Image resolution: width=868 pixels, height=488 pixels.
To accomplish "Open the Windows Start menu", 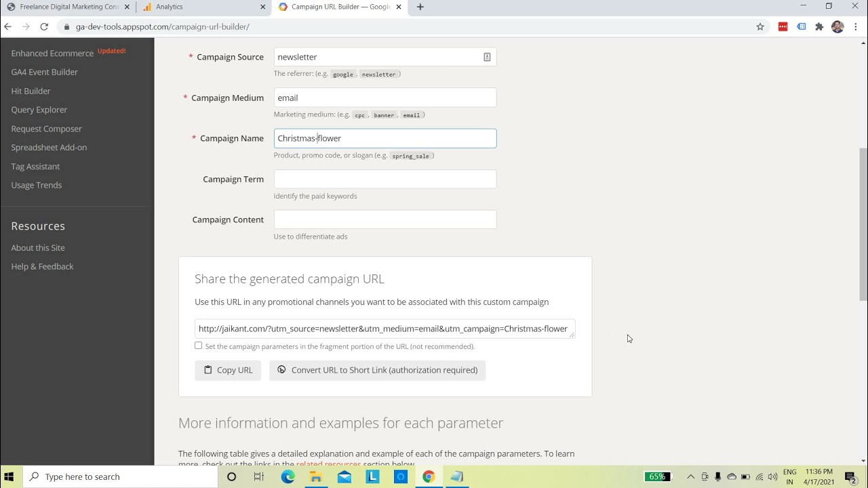I will click(x=10, y=476).
